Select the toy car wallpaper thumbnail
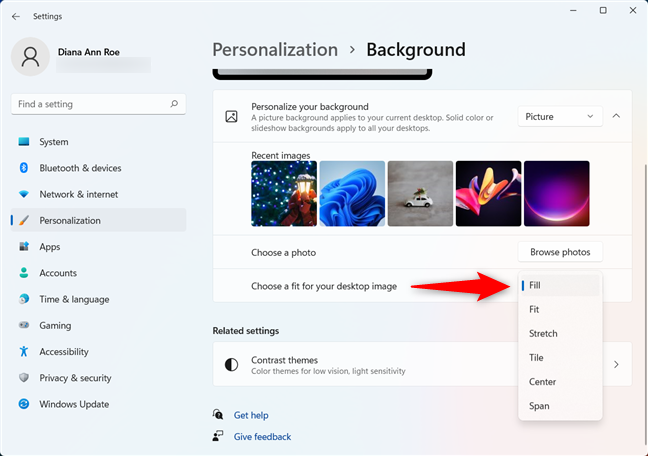Image resolution: width=648 pixels, height=456 pixels. click(420, 193)
